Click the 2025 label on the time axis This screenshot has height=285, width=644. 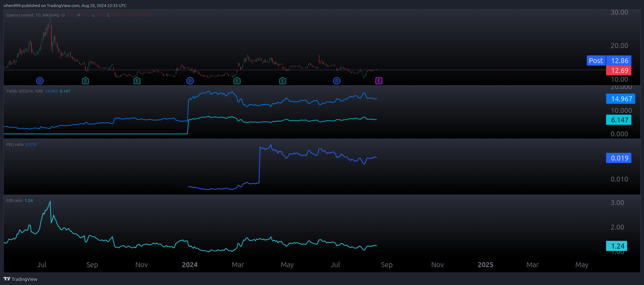[486, 265]
